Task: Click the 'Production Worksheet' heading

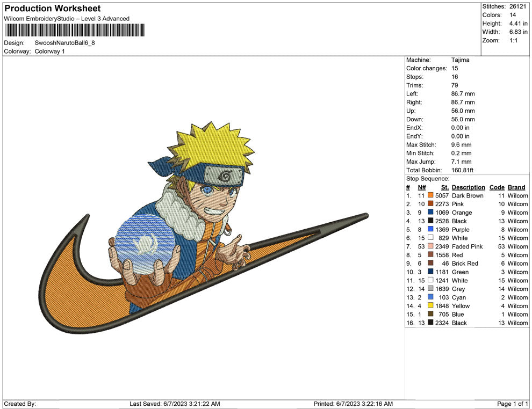Action: click(53, 9)
